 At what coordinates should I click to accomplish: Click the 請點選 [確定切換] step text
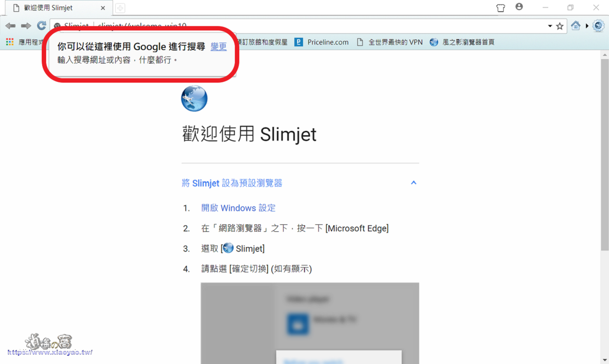point(257,269)
